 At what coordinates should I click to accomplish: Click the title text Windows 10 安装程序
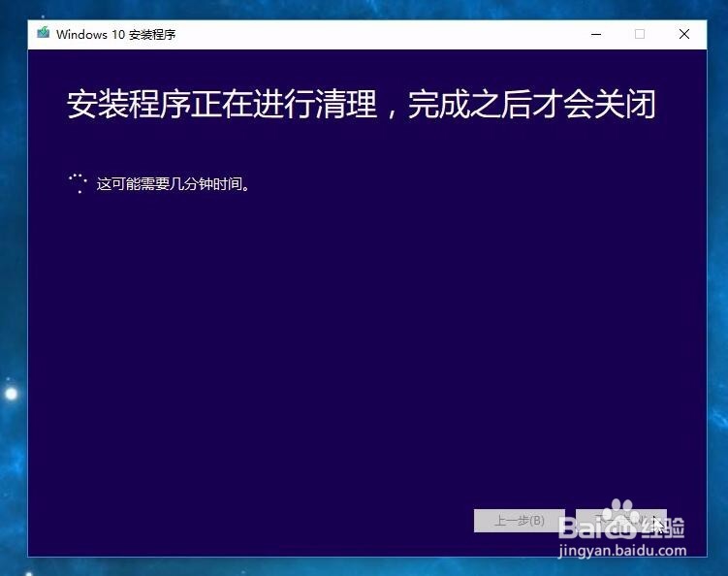click(x=116, y=34)
